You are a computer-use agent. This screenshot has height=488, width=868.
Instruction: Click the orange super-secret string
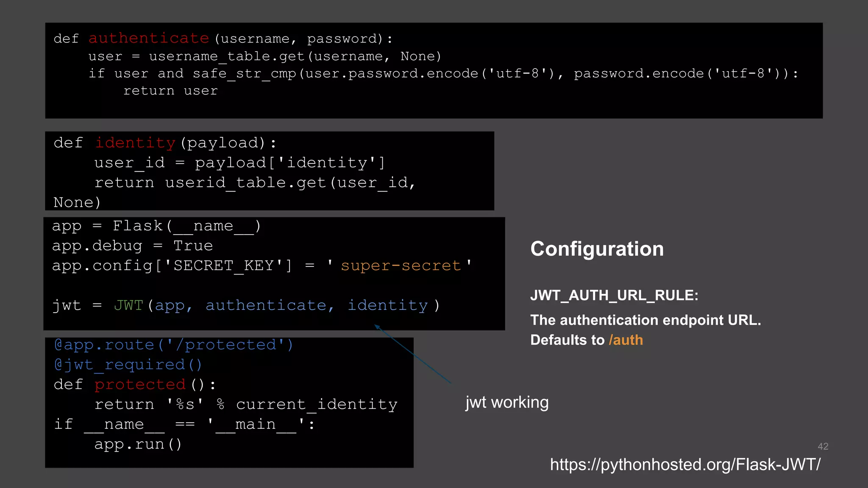pyautogui.click(x=401, y=266)
